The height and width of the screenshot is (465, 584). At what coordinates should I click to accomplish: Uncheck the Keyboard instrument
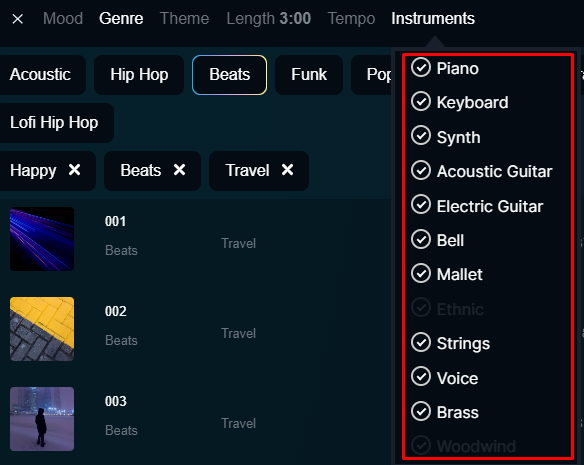pyautogui.click(x=421, y=101)
